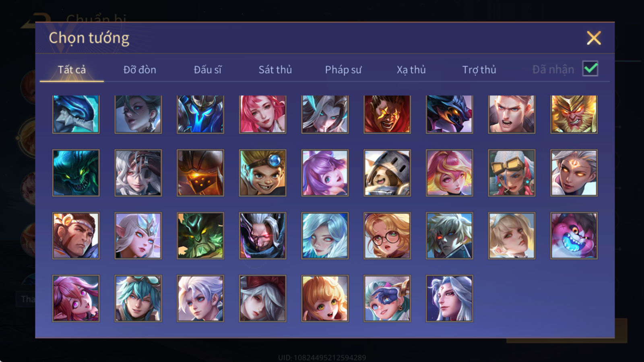Switch to the Đỡ đòn tab
The image size is (644, 362).
point(140,70)
